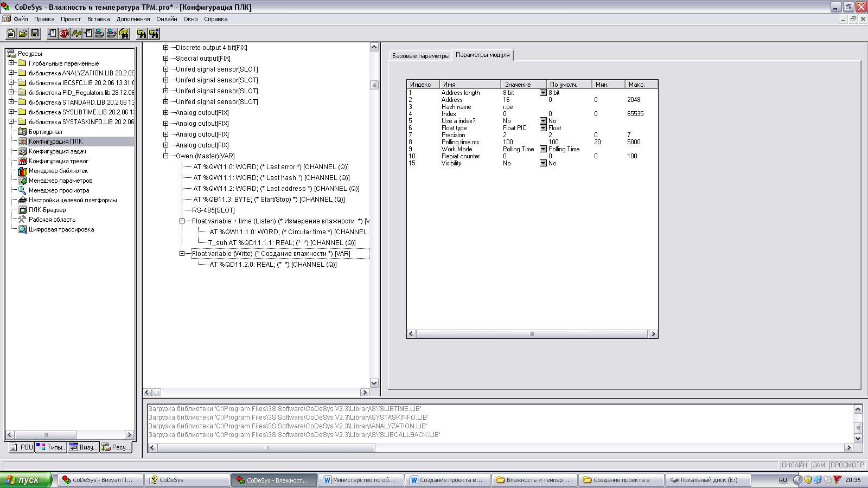Open Windows пуск start menu
868x488 pixels.
coord(26,480)
